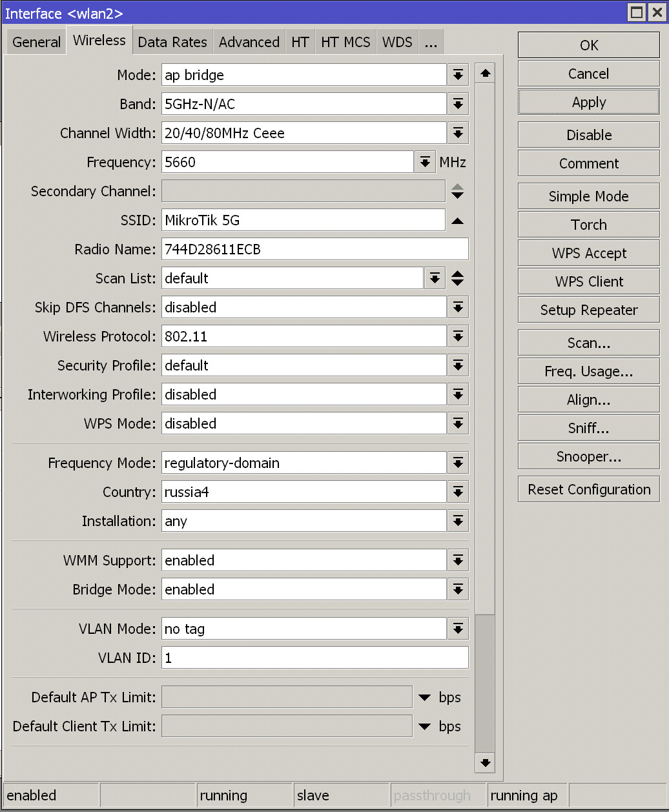
Task: Open the Band dropdown
Action: tap(458, 104)
